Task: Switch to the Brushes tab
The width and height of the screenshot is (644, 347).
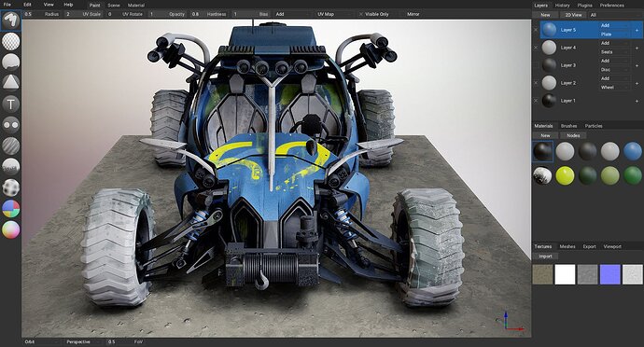Action: (568, 126)
